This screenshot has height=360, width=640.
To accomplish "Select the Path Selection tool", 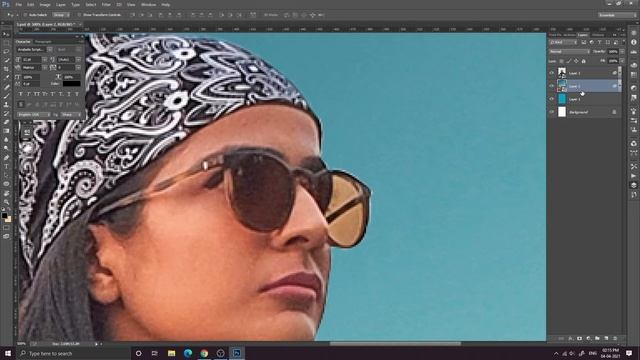I will point(6,175).
